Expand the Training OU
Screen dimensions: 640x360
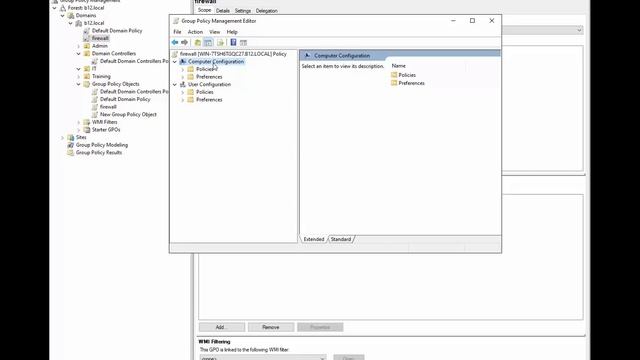[x=79, y=76]
